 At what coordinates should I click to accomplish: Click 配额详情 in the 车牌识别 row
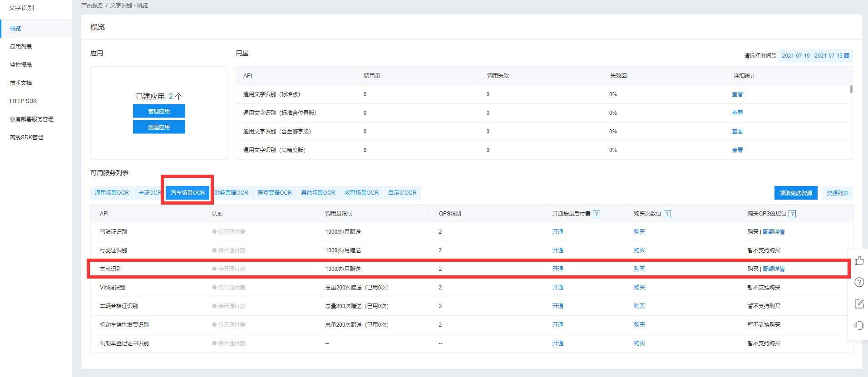(774, 269)
